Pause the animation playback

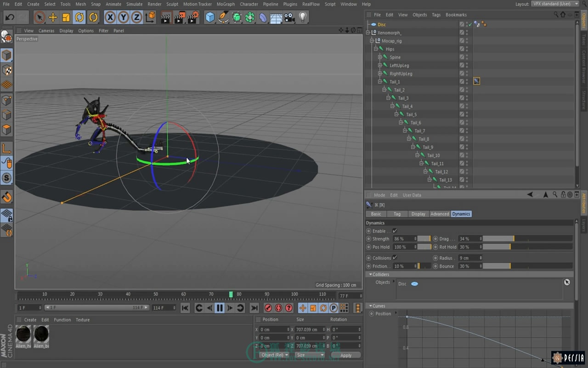[220, 308]
